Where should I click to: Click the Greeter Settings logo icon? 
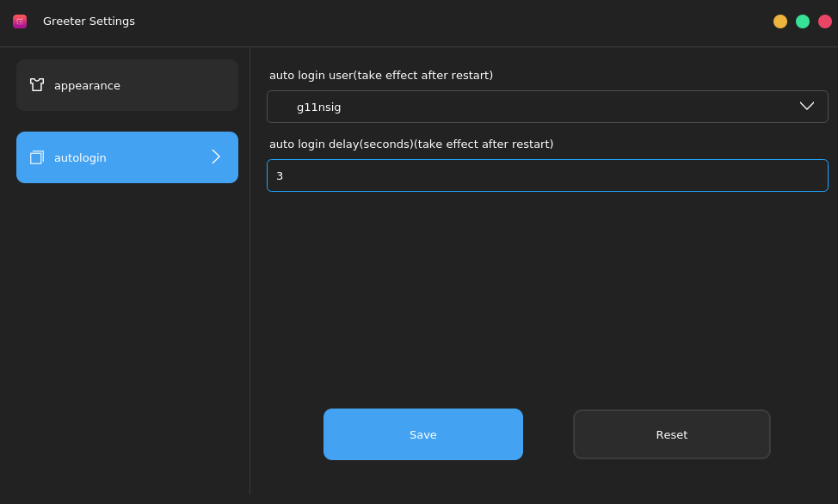click(x=19, y=21)
